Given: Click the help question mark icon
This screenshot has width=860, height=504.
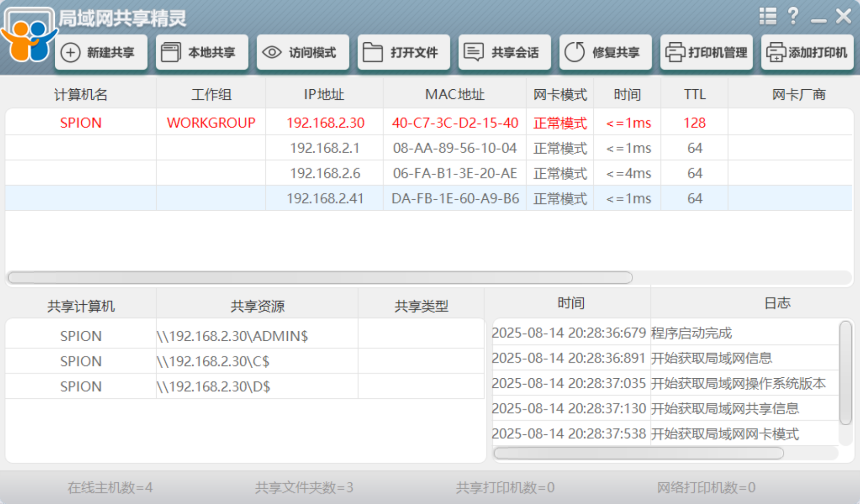Looking at the screenshot, I should click(793, 16).
